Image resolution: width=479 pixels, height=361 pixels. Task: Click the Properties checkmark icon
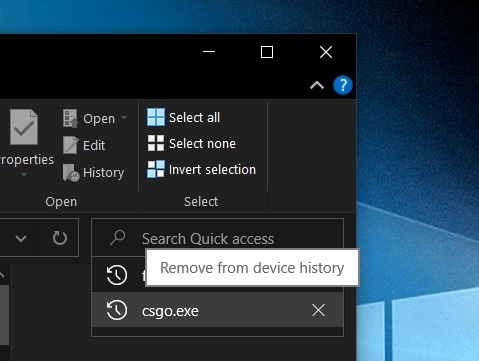[x=24, y=127]
